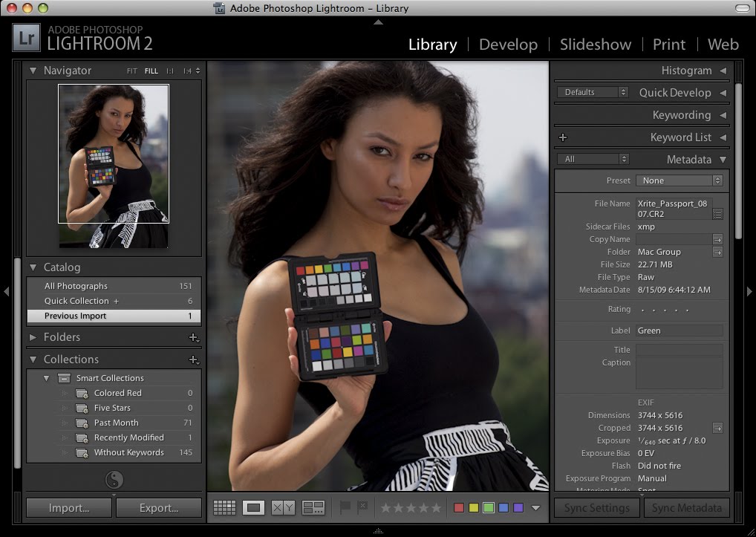Screen dimensions: 756x537
Task: Set rating using toolbar stars
Action: (x=411, y=507)
